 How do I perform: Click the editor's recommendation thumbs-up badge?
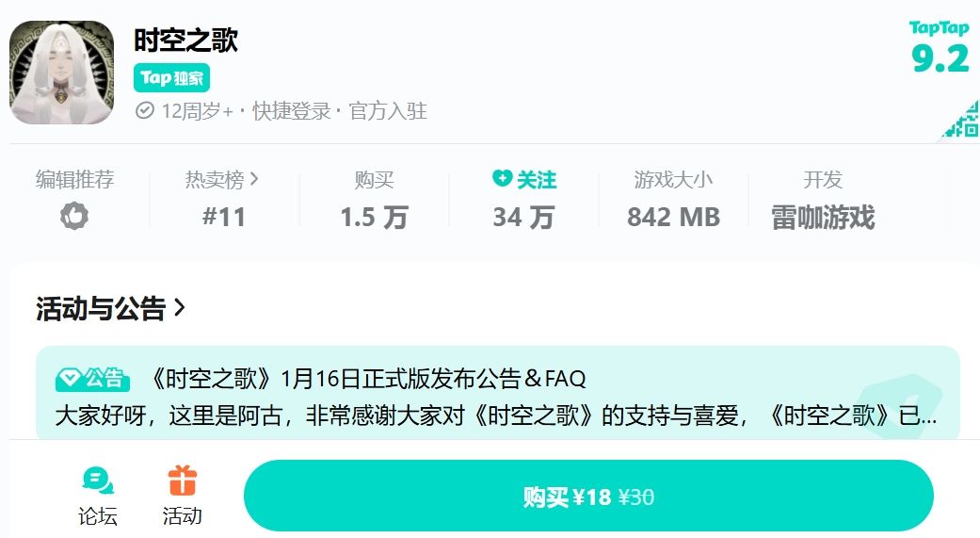point(74,216)
